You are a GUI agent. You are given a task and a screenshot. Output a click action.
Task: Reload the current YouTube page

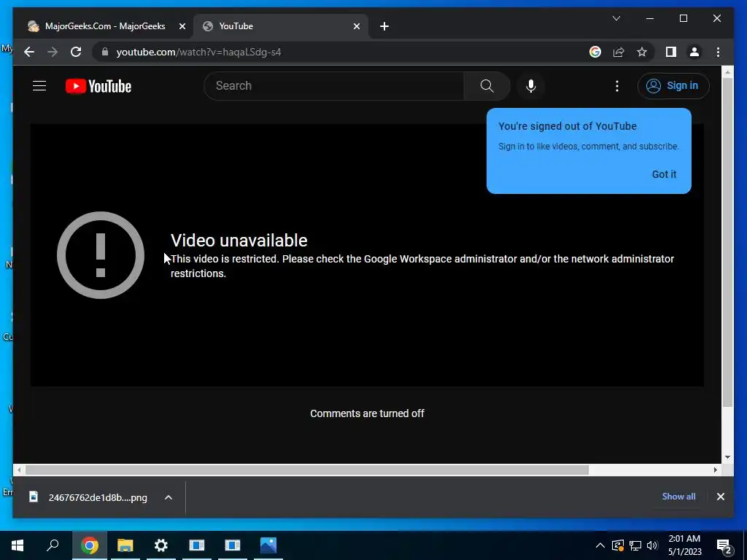[x=76, y=52]
